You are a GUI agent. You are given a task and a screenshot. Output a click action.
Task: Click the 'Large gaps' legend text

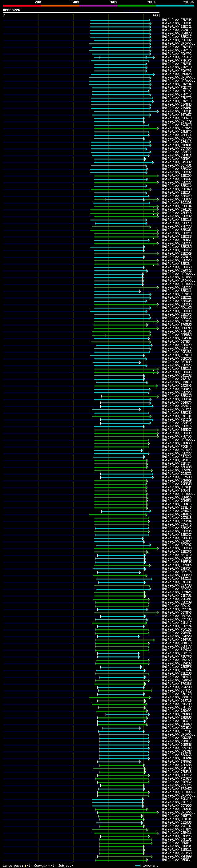[x=13, y=865]
